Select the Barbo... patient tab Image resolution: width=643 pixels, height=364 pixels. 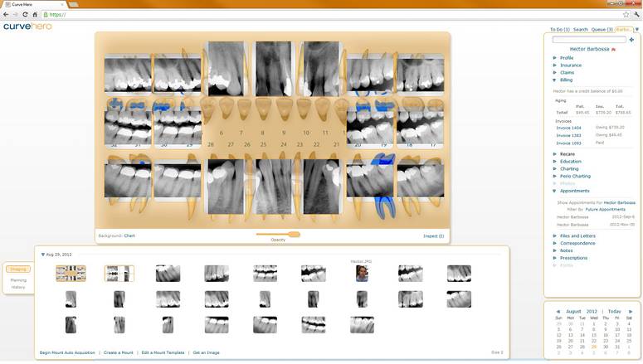pyautogui.click(x=624, y=30)
